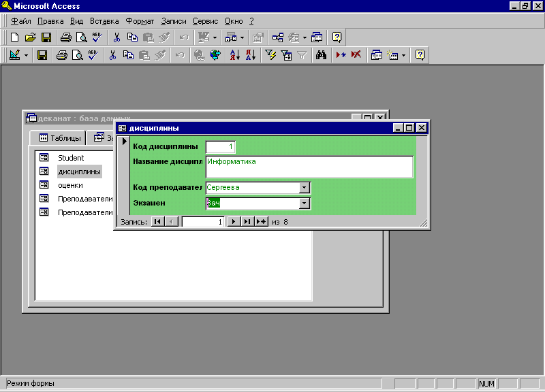
Task: Click the Insert Hyperlink icon in the toolbar
Action: (199, 55)
